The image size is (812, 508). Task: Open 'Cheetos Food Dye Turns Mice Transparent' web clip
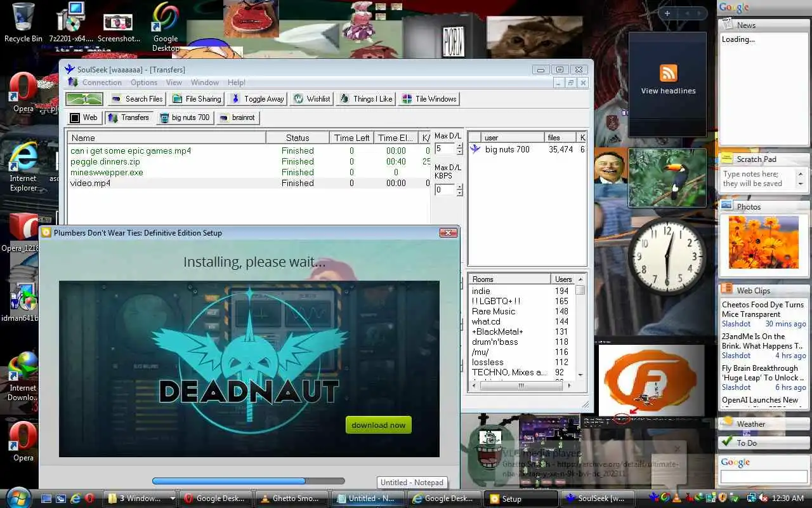[x=763, y=309]
